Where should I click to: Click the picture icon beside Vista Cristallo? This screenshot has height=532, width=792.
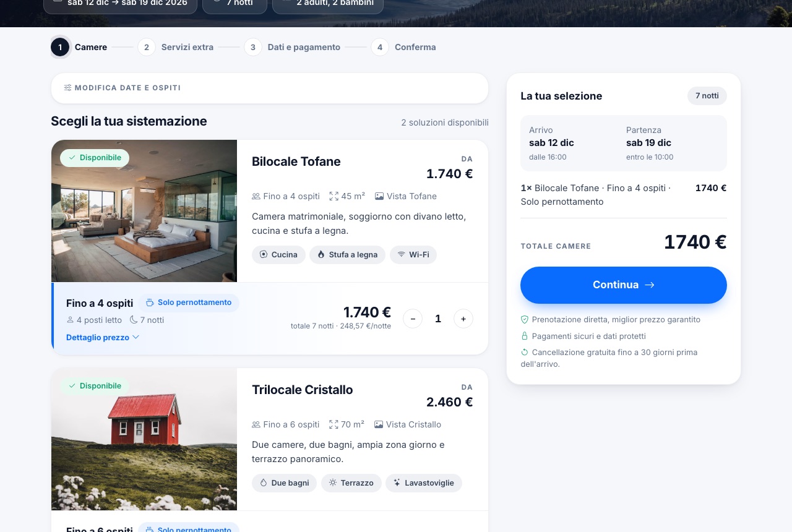coord(379,424)
